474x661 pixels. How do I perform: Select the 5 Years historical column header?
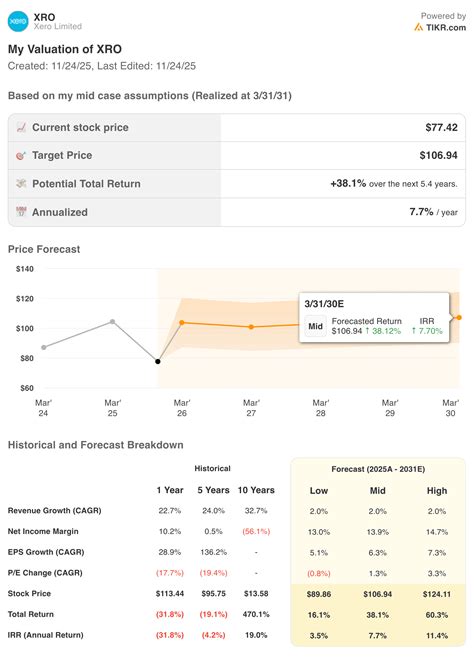click(213, 490)
